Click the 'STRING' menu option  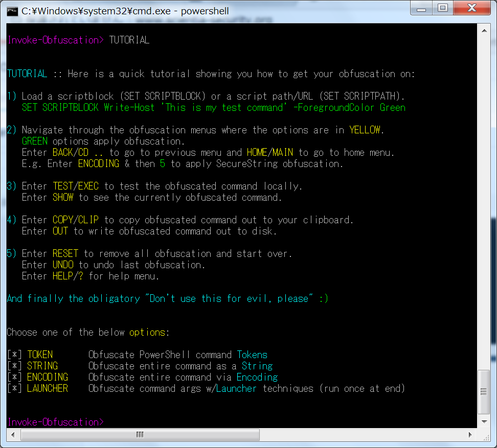(42, 366)
